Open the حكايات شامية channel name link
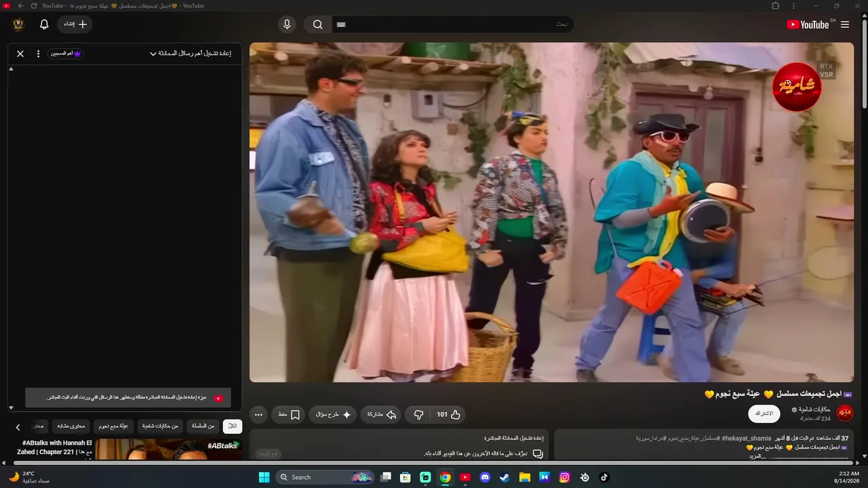The height and width of the screenshot is (488, 868). (x=814, y=409)
